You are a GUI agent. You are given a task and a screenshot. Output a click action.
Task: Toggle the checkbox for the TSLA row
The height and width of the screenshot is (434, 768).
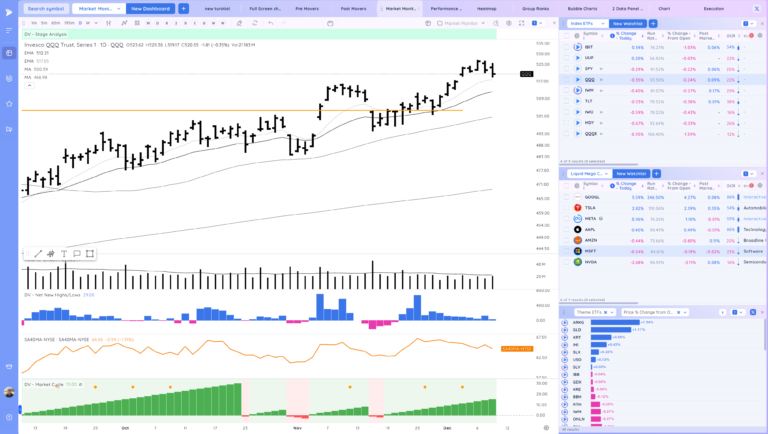[566, 208]
